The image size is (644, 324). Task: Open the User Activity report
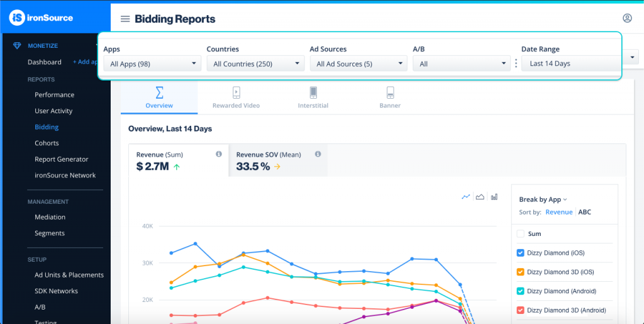(x=54, y=111)
